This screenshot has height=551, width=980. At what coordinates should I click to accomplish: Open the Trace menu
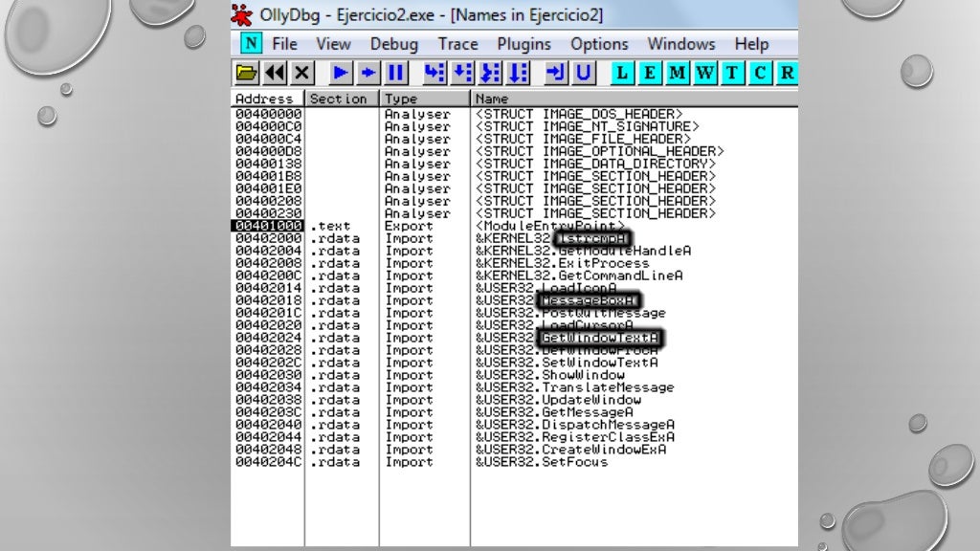coord(457,44)
